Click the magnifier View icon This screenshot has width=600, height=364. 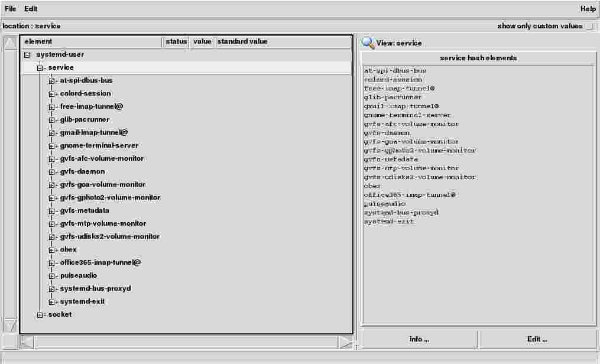point(368,43)
